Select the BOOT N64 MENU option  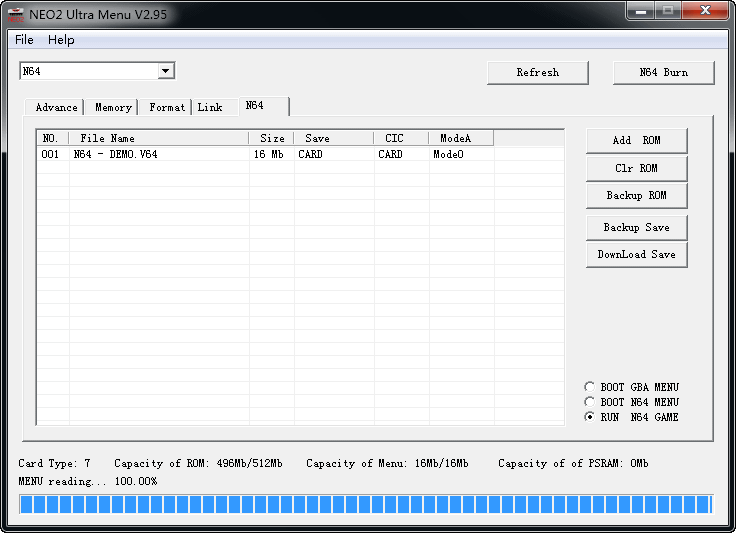click(590, 402)
